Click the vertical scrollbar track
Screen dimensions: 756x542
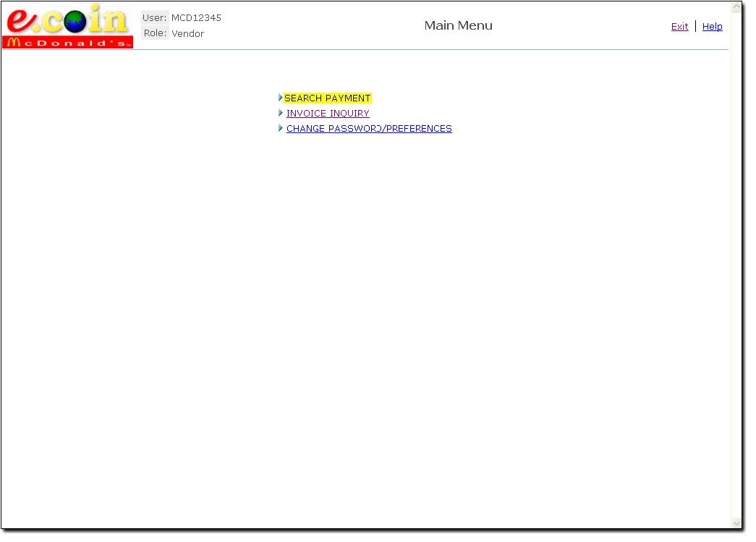pyautogui.click(x=736, y=268)
